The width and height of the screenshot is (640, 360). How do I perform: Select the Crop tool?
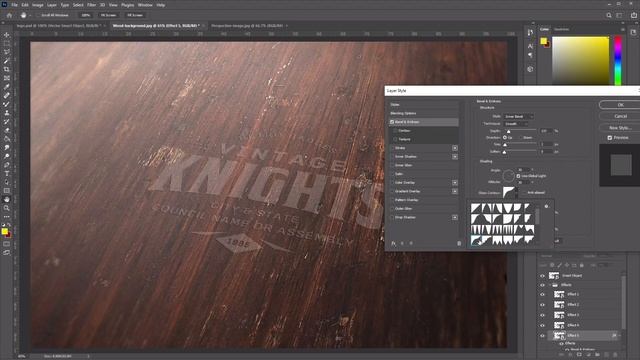7,69
